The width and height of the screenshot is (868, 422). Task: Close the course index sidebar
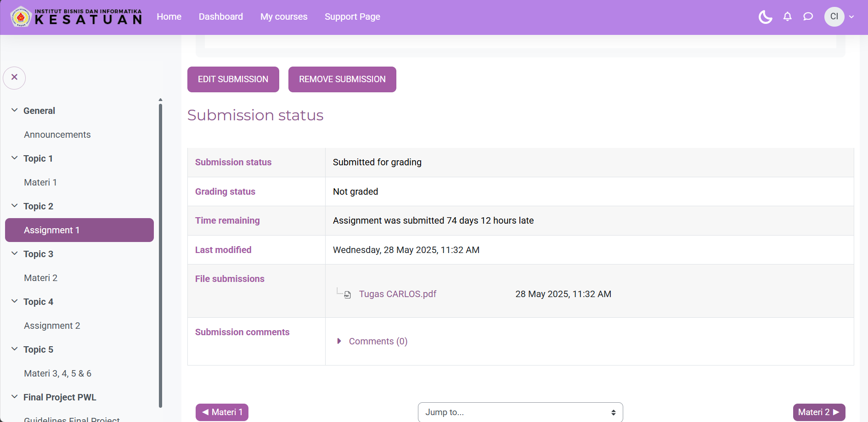[x=14, y=78]
